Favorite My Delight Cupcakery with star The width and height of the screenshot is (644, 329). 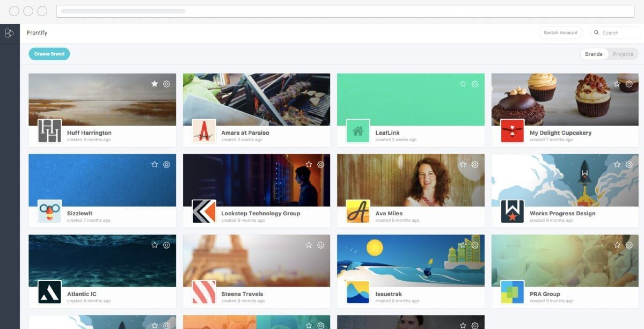pyautogui.click(x=617, y=84)
